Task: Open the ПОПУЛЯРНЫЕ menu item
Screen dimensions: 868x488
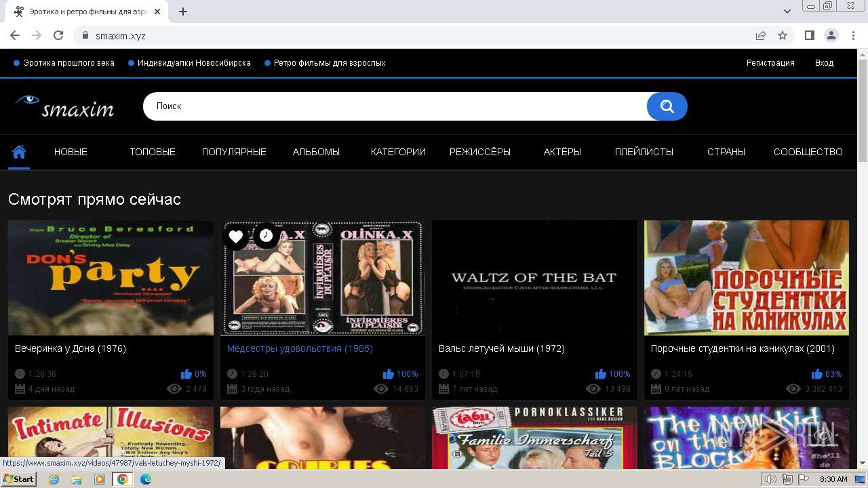Action: point(234,152)
